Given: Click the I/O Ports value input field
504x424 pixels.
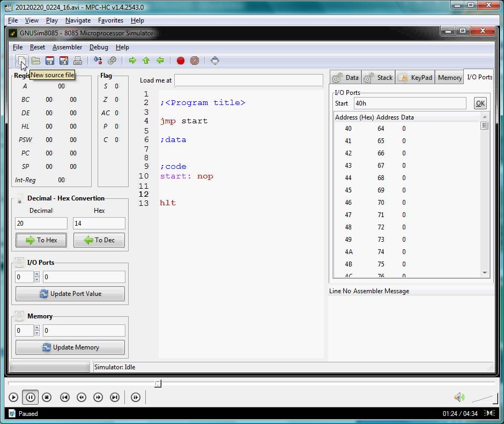Looking at the screenshot, I should coord(84,277).
